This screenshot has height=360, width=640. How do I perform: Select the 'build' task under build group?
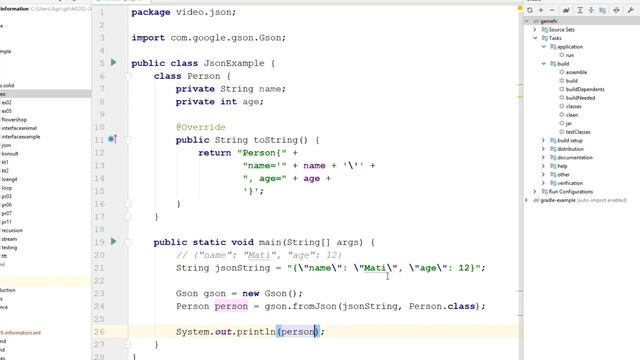click(x=571, y=81)
